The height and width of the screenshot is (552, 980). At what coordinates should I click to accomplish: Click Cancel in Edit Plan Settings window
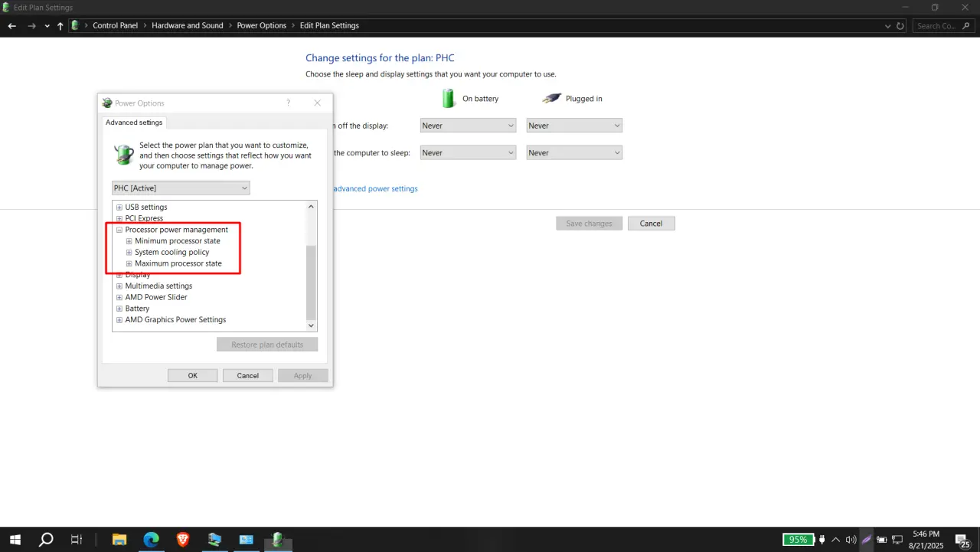click(651, 224)
